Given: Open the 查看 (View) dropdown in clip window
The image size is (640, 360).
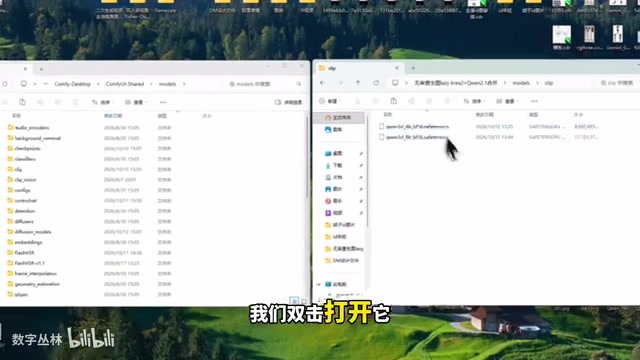Looking at the screenshot, I should click(x=507, y=101).
